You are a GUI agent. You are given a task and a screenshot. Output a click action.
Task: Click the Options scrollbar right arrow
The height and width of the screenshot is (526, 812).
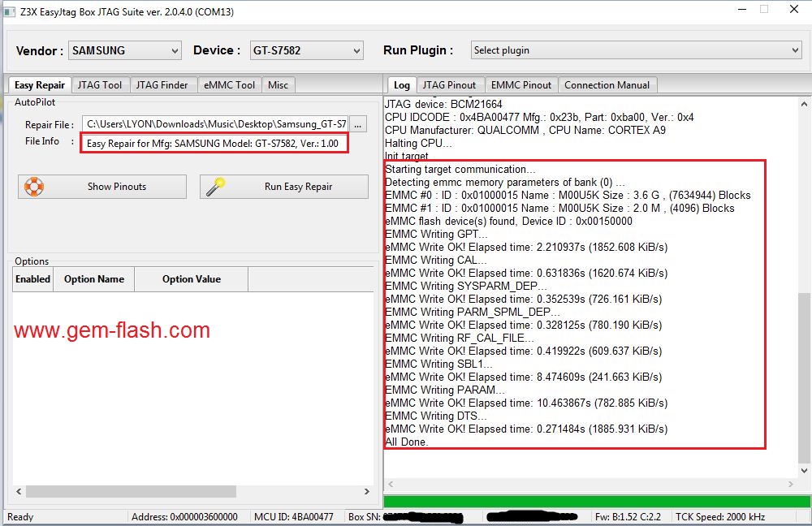(367, 491)
